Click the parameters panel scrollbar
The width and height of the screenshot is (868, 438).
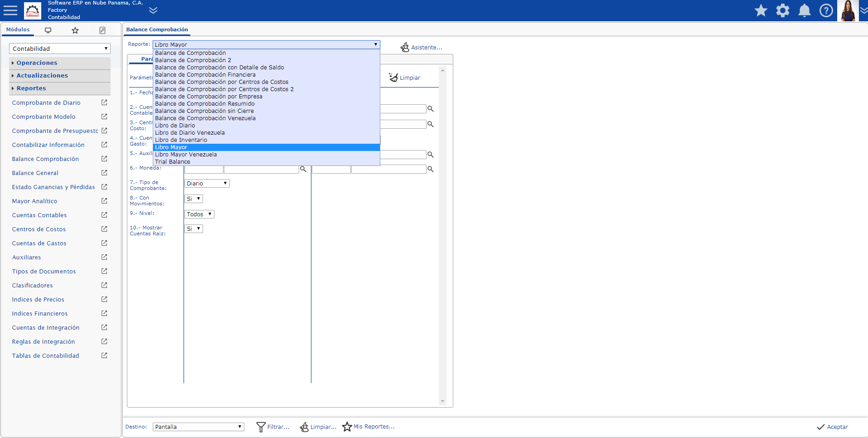[442, 236]
